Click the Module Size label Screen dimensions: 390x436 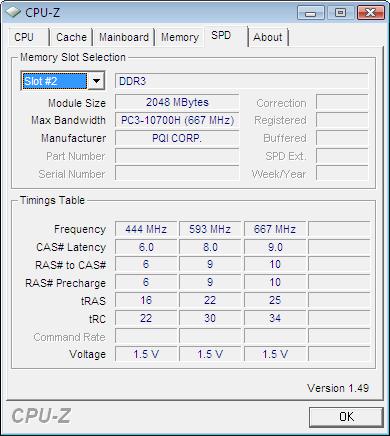[x=77, y=103]
